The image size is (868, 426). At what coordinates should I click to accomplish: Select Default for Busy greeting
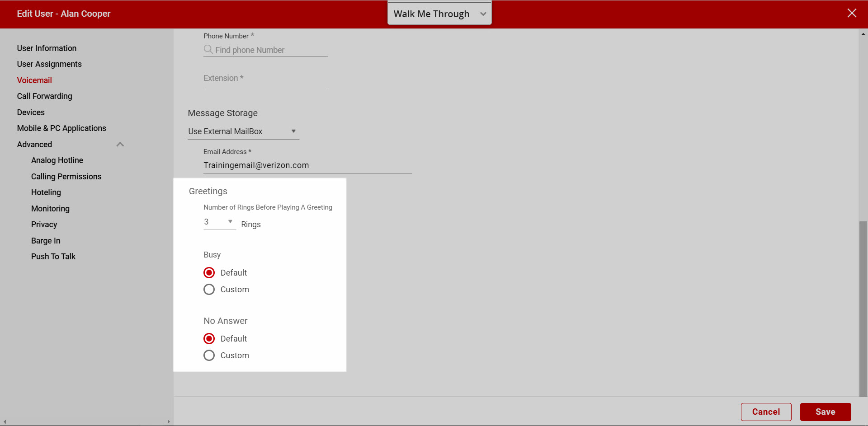[x=209, y=273]
